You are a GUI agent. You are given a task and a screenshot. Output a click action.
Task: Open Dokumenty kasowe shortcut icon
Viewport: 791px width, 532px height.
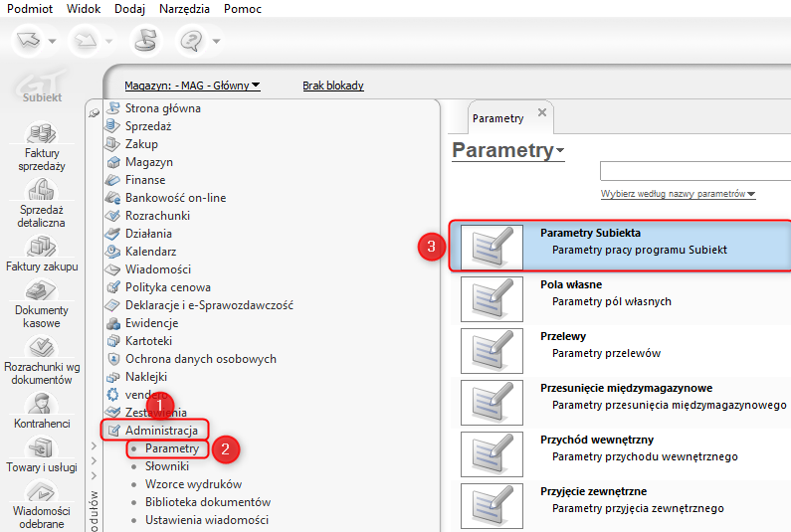pyautogui.click(x=42, y=291)
